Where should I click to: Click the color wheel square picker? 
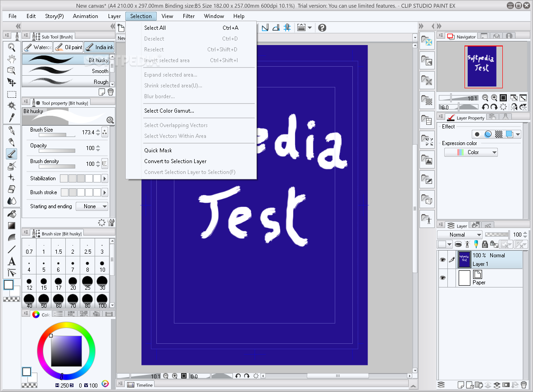coord(66,351)
